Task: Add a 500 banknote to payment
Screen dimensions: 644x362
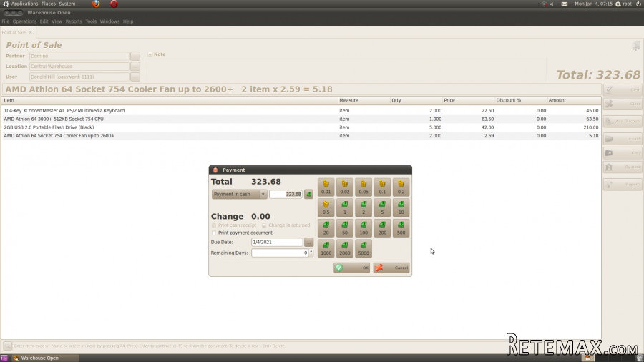Action: coord(401,228)
